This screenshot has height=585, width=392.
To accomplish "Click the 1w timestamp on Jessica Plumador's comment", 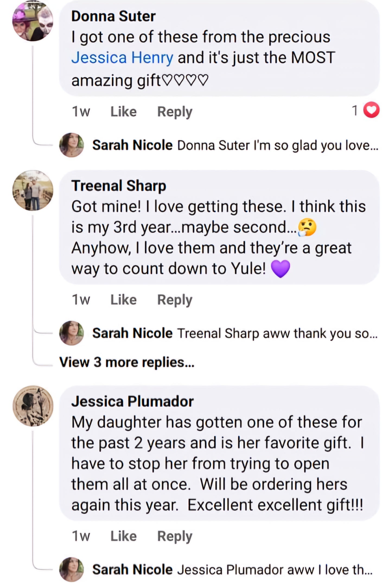I will coord(81,536).
